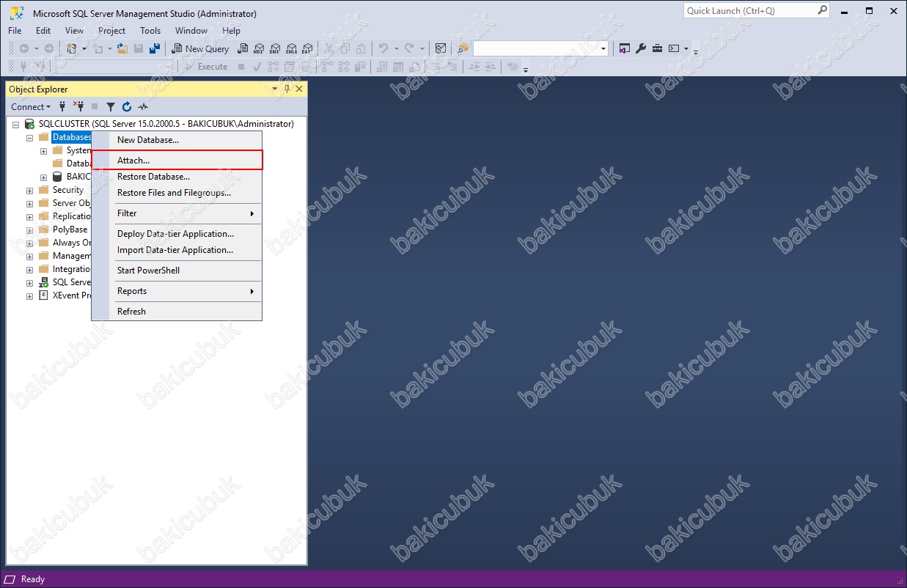Image resolution: width=907 pixels, height=588 pixels.
Task: Click the Open File folder icon
Action: [x=122, y=48]
